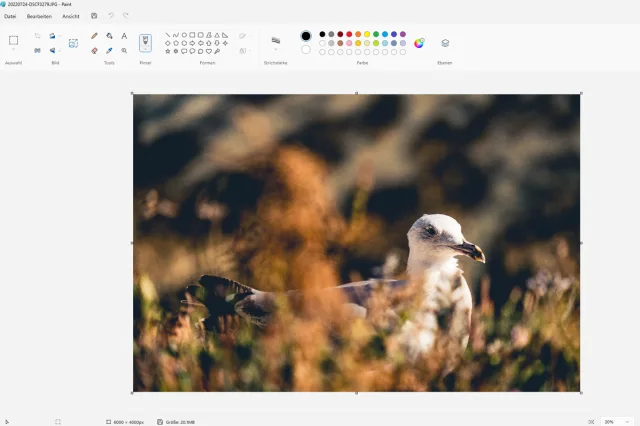This screenshot has width=640, height=426.
Task: Open the Ebenen layers panel
Action: 445,43
